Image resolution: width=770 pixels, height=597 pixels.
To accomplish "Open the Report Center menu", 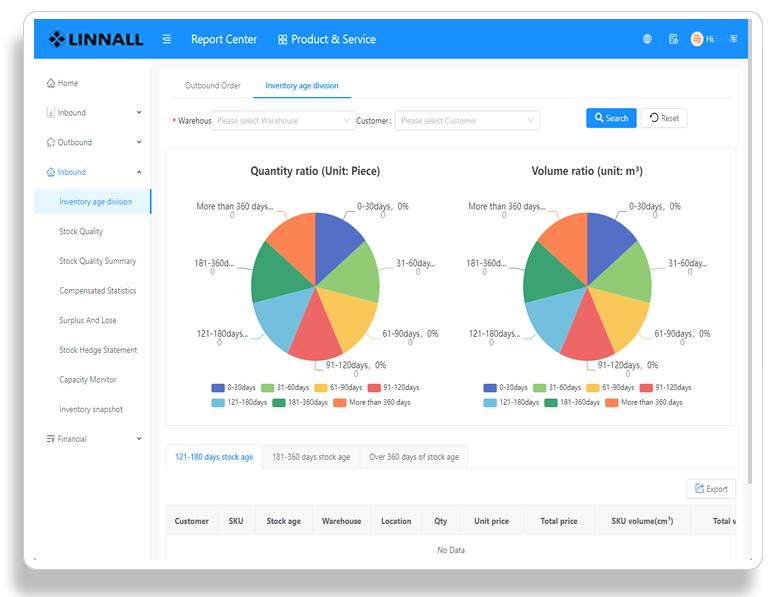I will (x=224, y=39).
